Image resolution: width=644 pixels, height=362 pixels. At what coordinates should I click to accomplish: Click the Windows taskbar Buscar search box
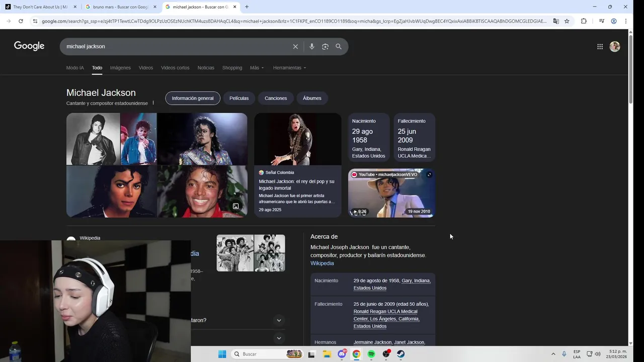pos(267,354)
